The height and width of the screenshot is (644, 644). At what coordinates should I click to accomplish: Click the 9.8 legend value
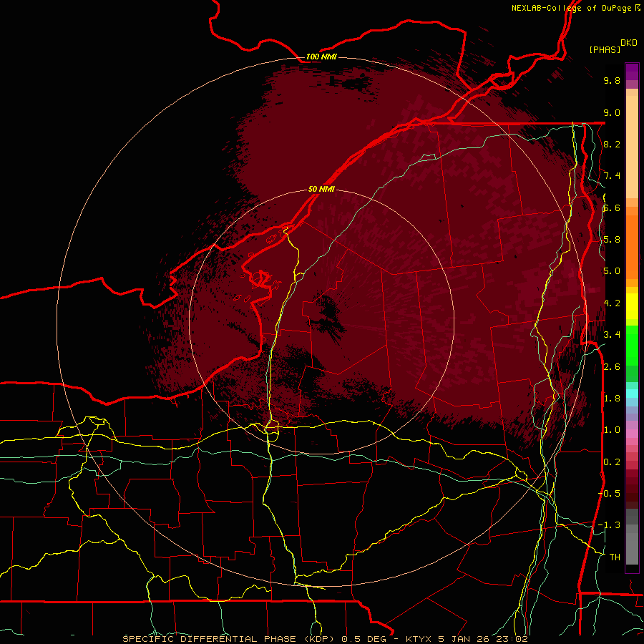(x=612, y=81)
